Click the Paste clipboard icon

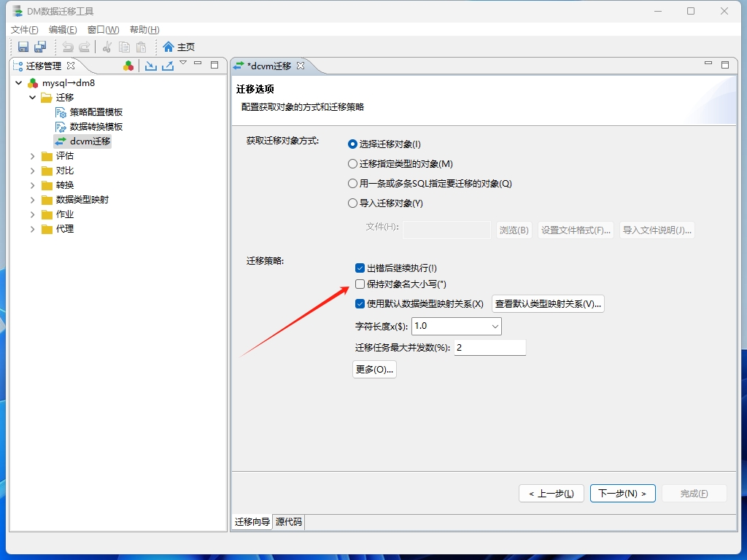[x=142, y=47]
